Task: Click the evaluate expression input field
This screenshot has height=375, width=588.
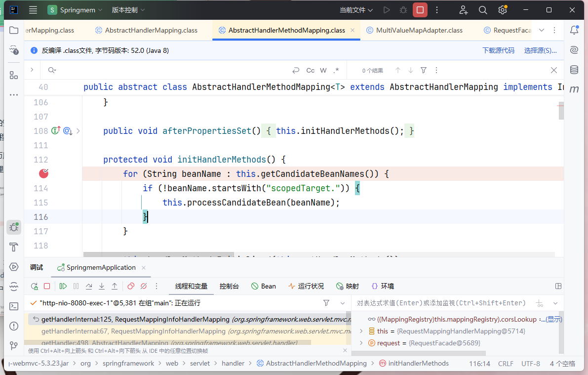Action: 442,303
